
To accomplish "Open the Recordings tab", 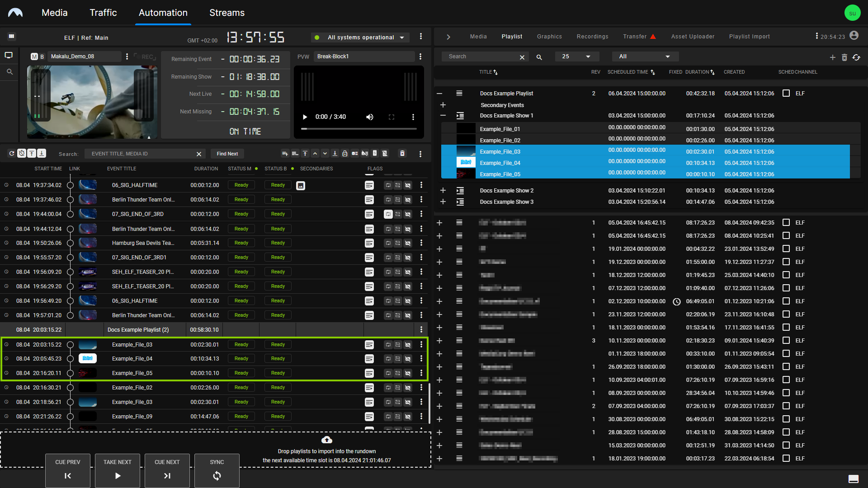I will tap(592, 37).
